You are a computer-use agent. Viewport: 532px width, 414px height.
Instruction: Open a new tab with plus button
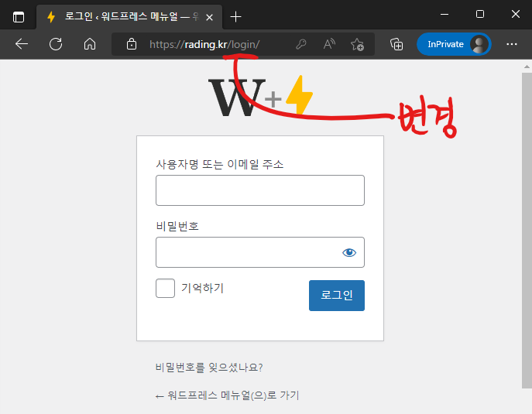tap(235, 16)
